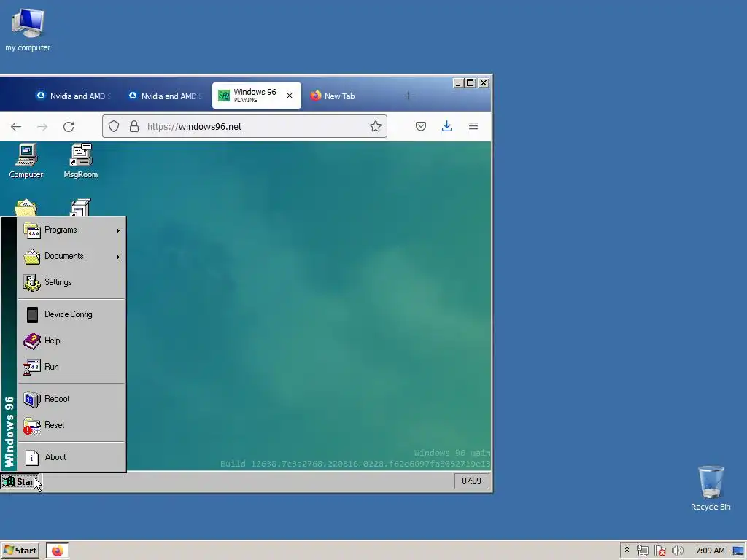This screenshot has height=560, width=747.
Task: Open Firefox downloads panel
Action: 447,126
